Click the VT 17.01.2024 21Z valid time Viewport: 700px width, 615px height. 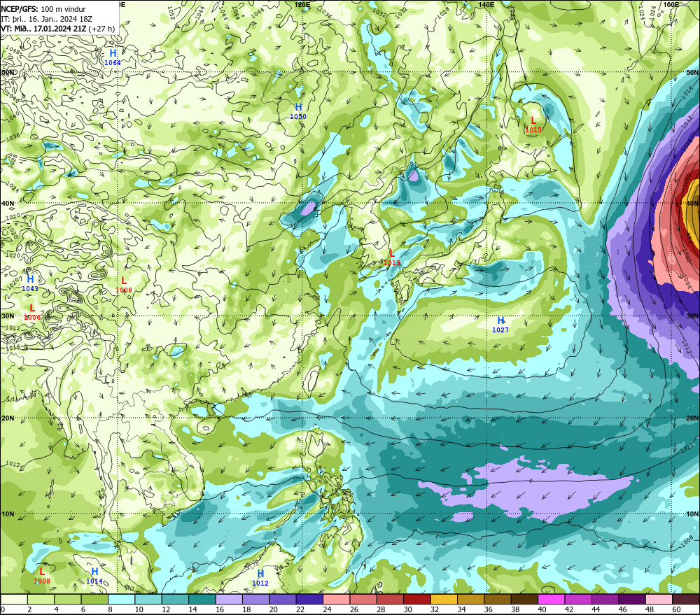click(57, 29)
